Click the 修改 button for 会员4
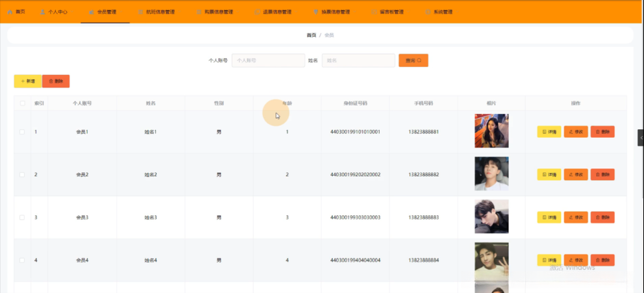The height and width of the screenshot is (293, 644). pos(576,260)
